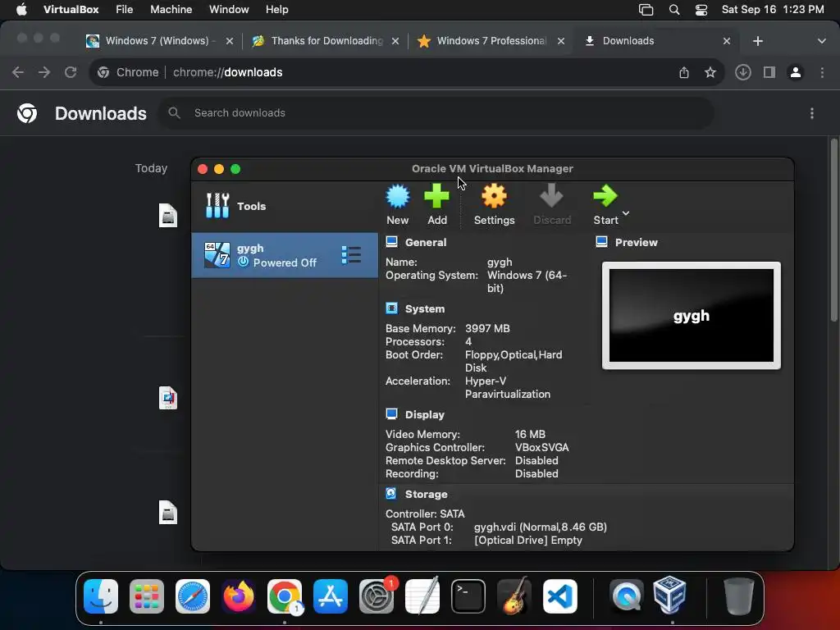Open Firefox from the Dock
Screen dimensions: 840x630
[239, 596]
